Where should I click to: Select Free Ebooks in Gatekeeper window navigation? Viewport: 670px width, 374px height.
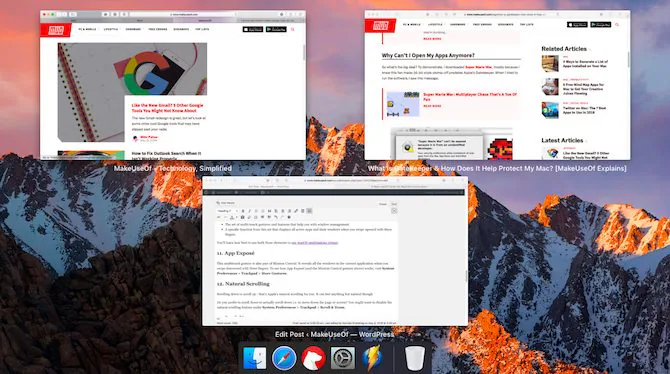click(482, 25)
